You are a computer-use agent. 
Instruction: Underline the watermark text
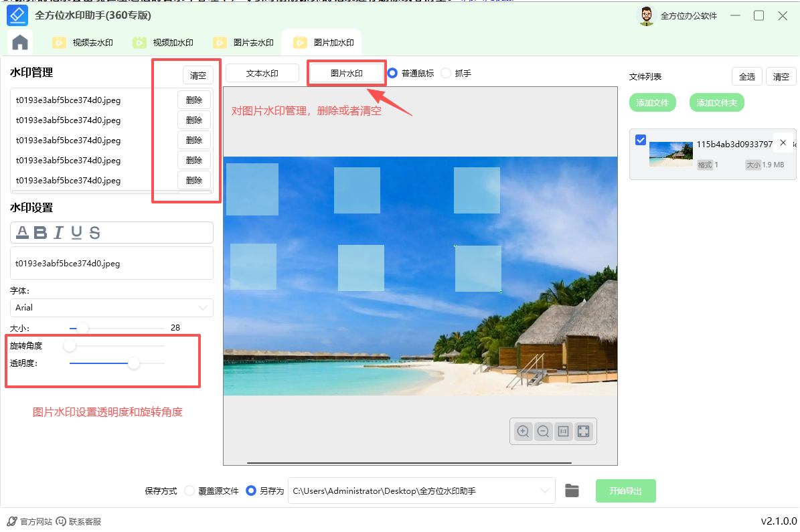pyautogui.click(x=76, y=232)
